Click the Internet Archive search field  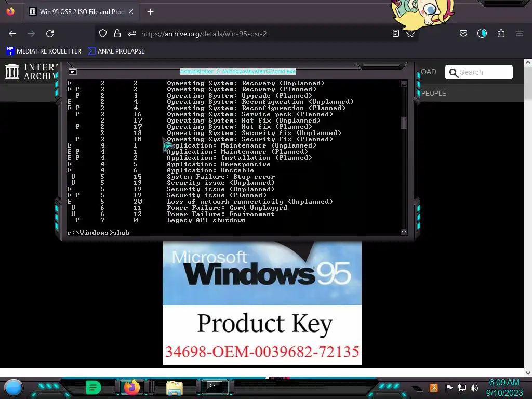click(478, 72)
